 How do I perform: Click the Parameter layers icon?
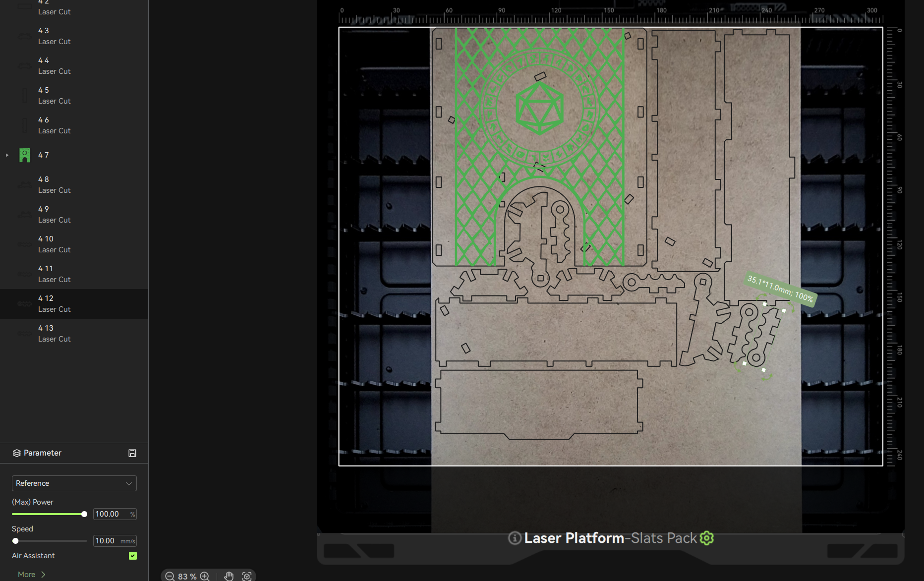click(17, 453)
